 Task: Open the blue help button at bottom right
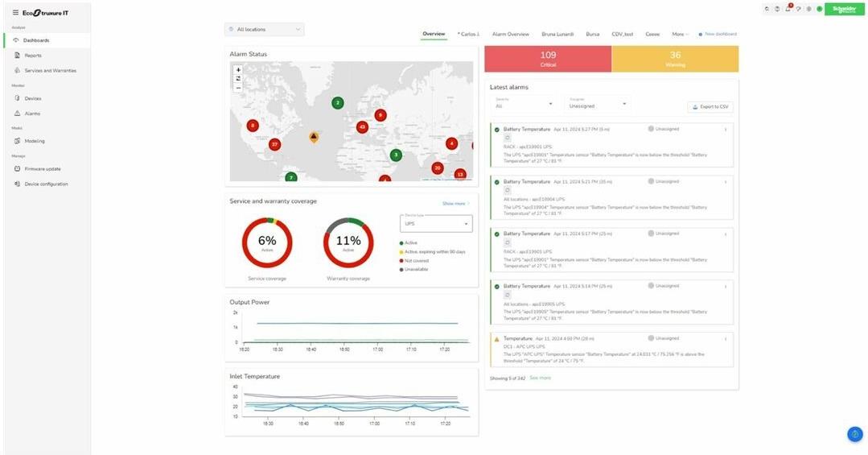click(x=854, y=434)
